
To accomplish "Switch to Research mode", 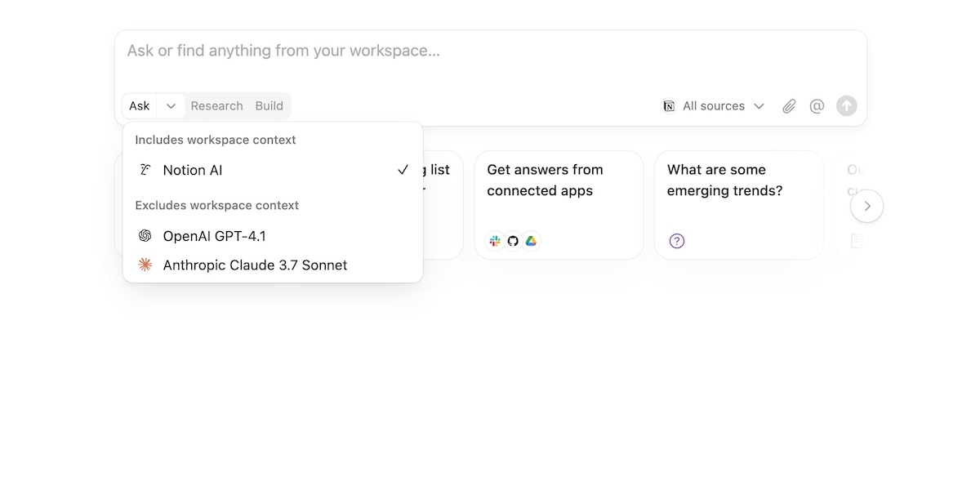I will [x=216, y=106].
